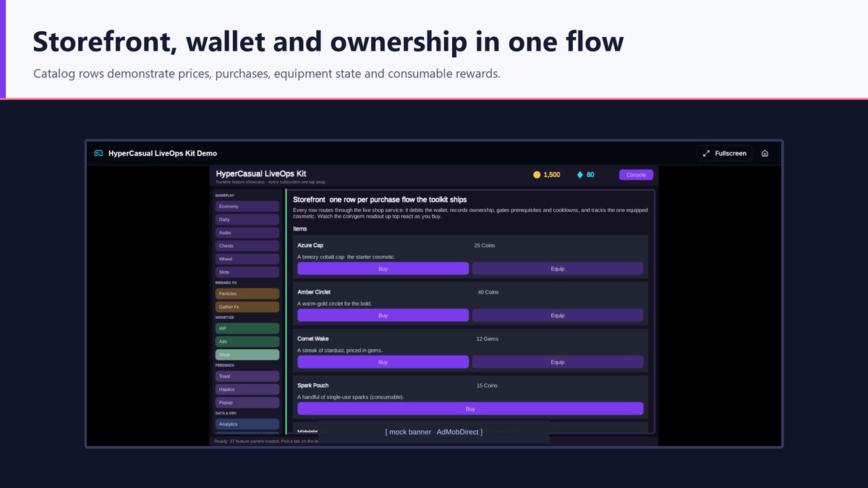Screen dimensions: 868x488
Task: Click the mock banner AdMobDirect ad
Action: pyautogui.click(x=434, y=432)
